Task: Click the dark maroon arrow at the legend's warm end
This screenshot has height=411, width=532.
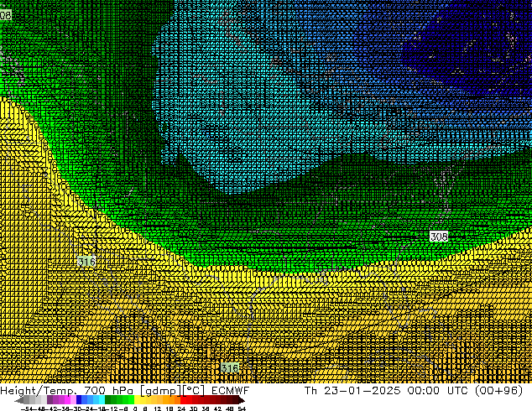Action: 241,400
